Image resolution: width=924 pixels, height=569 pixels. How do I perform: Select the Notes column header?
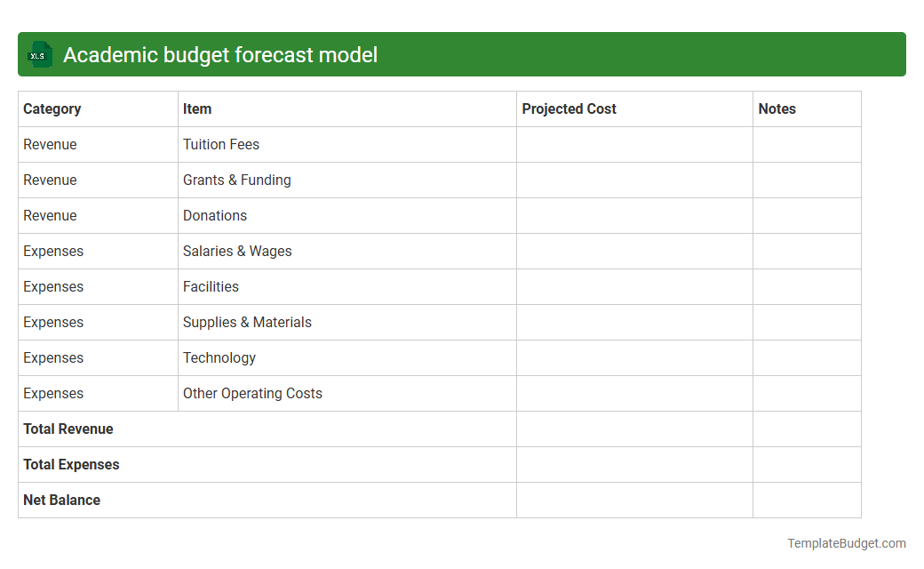tap(777, 108)
